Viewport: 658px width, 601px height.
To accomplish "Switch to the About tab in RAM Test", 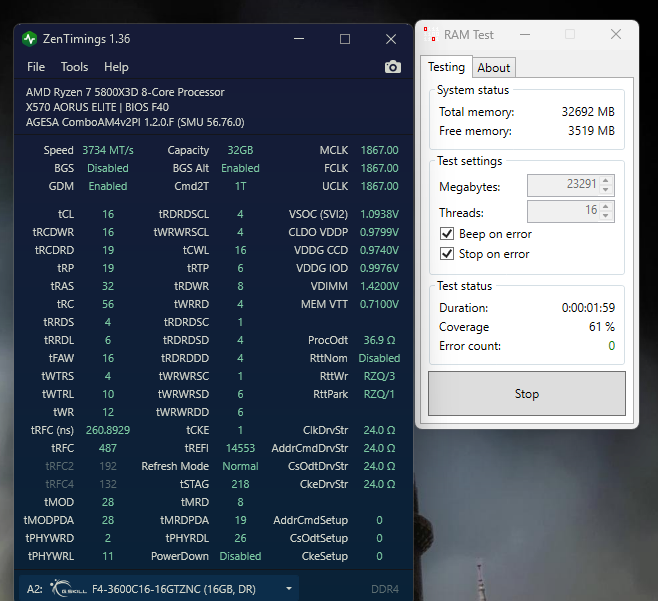I will (494, 68).
